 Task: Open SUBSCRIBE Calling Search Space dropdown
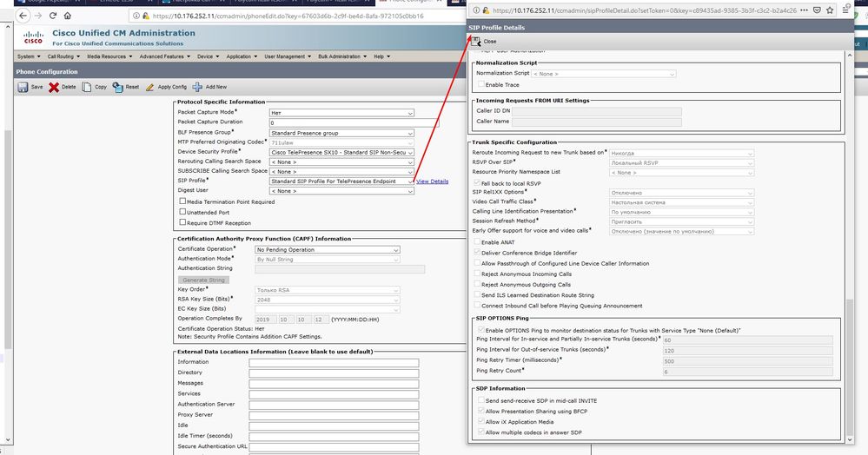point(341,172)
